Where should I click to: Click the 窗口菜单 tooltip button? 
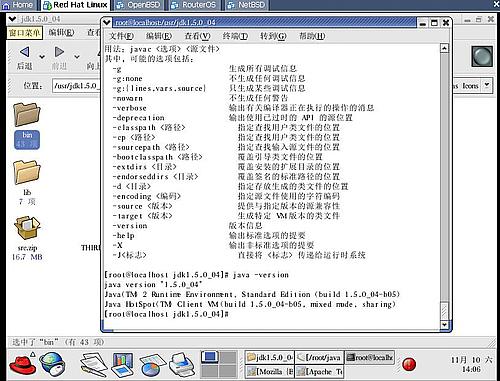pyautogui.click(x=25, y=33)
